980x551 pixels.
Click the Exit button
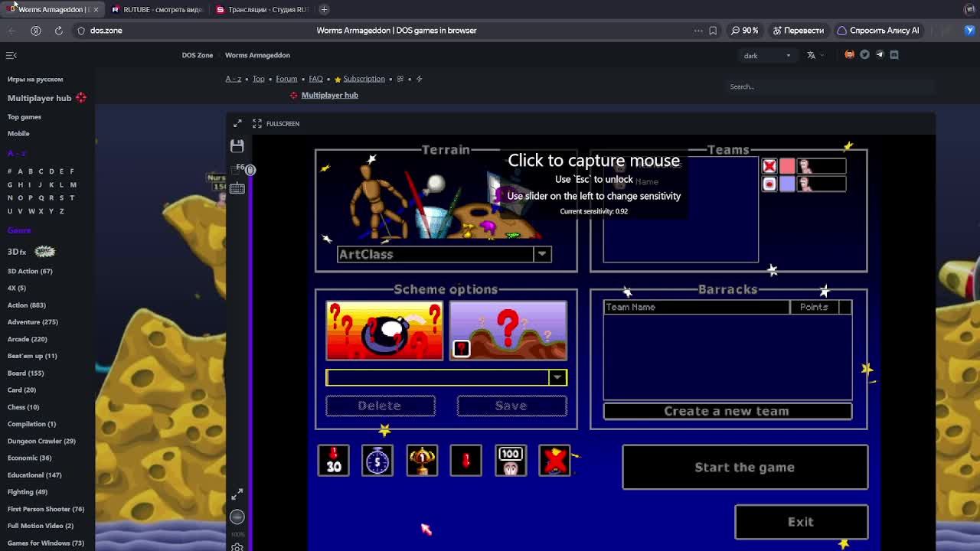(x=801, y=522)
